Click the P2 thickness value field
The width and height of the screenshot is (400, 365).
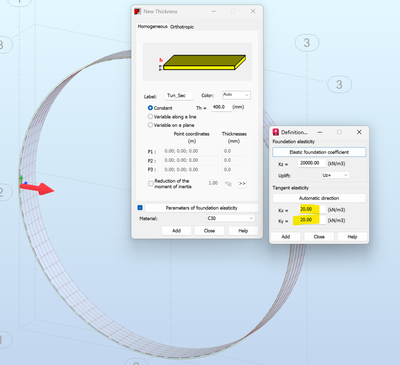pos(235,160)
